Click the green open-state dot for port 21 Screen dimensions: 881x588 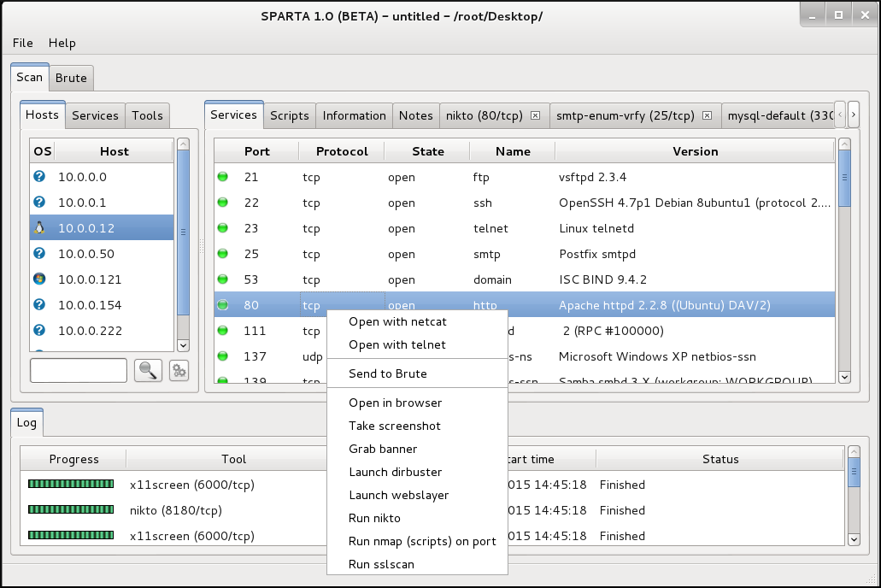pos(223,177)
